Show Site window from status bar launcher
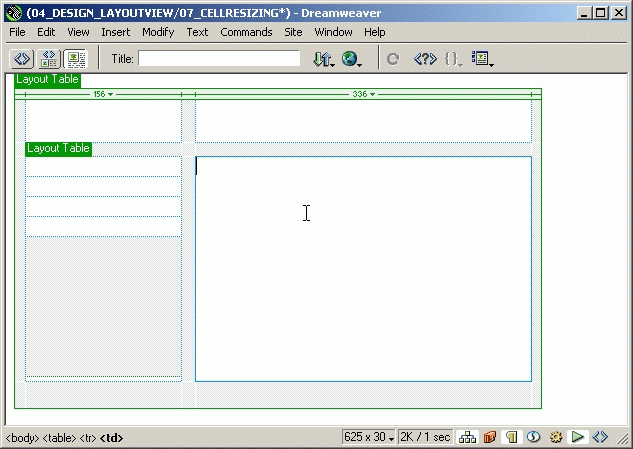 (x=467, y=437)
